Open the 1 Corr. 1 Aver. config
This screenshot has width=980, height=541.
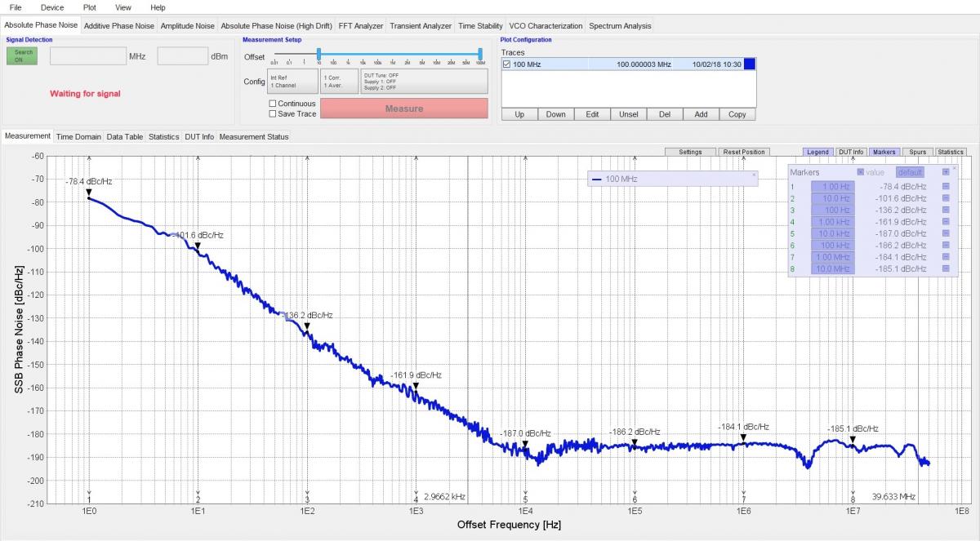pos(338,82)
